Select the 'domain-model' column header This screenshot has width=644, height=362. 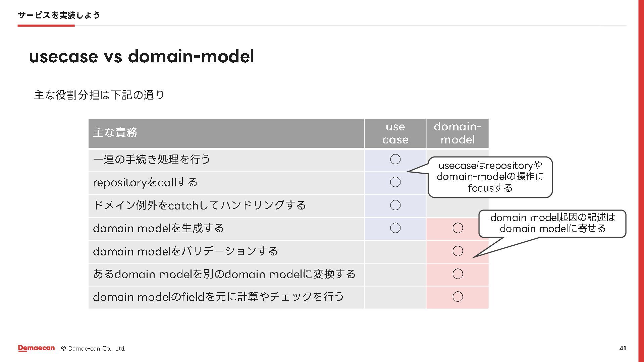pos(458,133)
